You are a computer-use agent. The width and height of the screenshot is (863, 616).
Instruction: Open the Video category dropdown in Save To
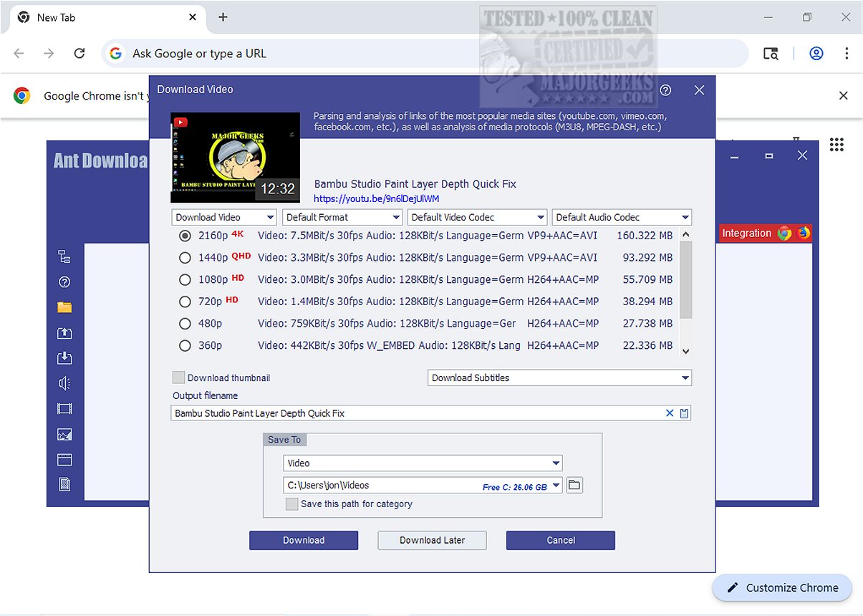coord(423,463)
